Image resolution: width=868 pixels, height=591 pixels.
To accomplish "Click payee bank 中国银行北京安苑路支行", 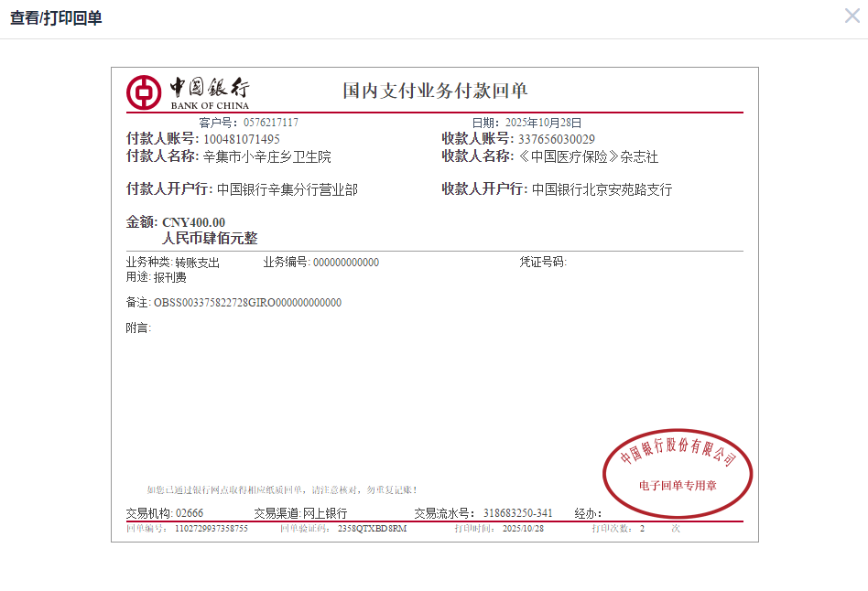I will pyautogui.click(x=602, y=189).
